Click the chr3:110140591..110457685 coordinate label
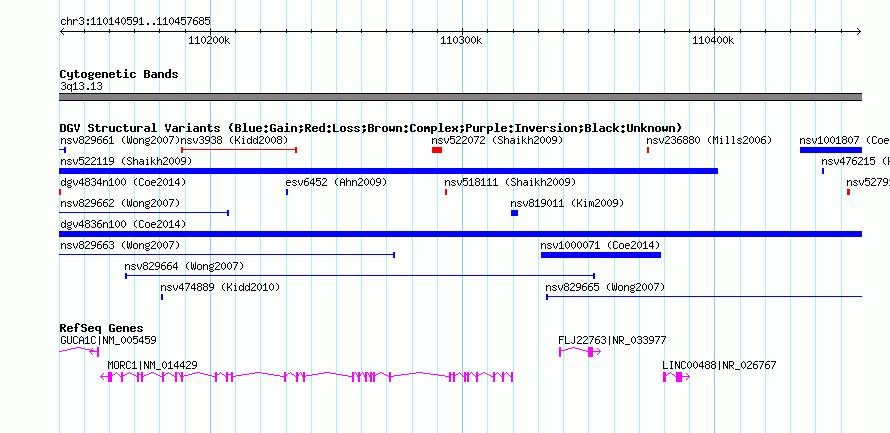Screen dimensions: 890x433 pos(135,22)
